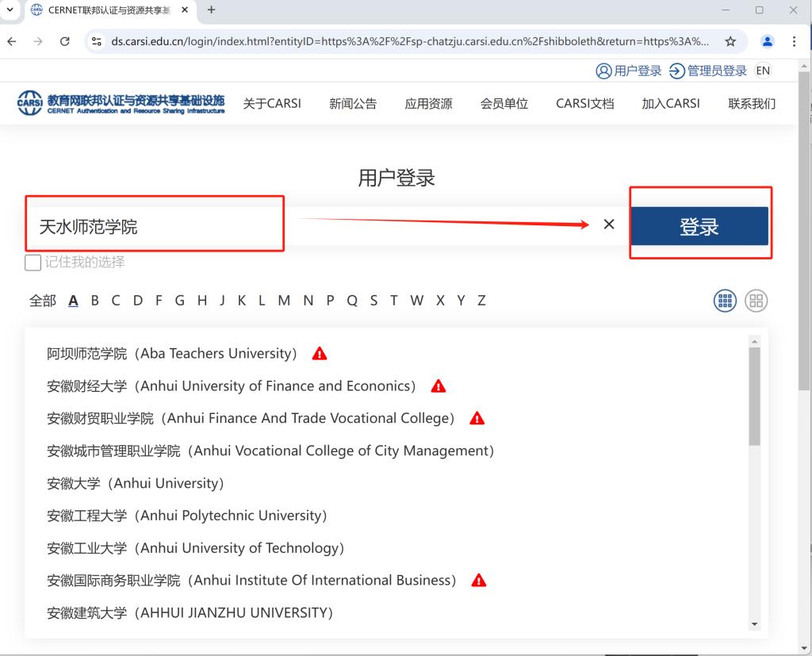The height and width of the screenshot is (656, 812).
Task: Filter institutions by letter N
Action: point(308,301)
